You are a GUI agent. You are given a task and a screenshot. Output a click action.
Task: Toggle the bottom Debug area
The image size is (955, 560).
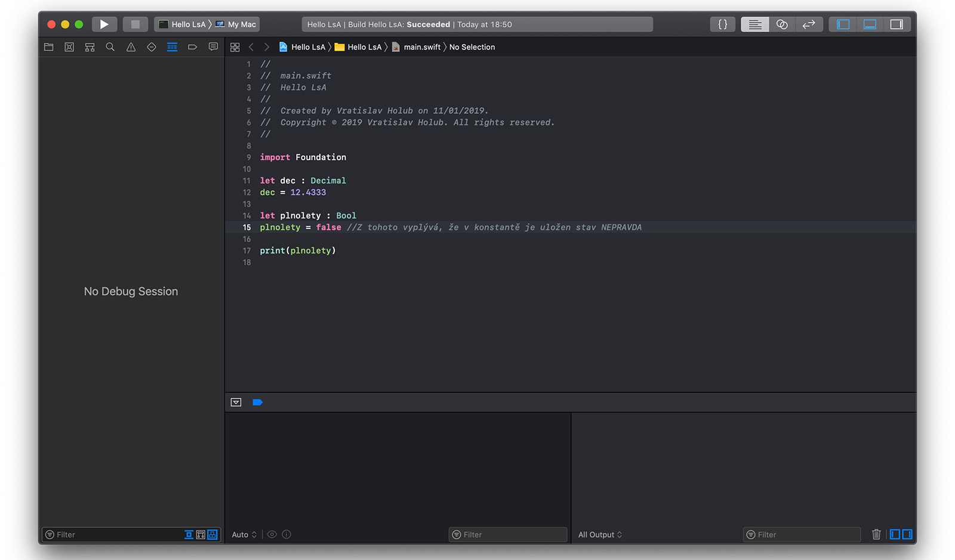click(x=870, y=24)
